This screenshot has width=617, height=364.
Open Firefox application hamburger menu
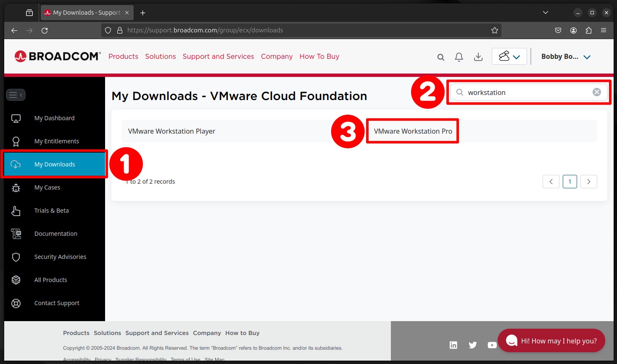click(x=604, y=30)
